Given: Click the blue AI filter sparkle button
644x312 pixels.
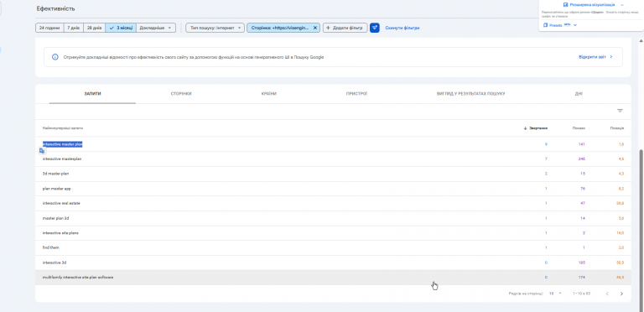Looking at the screenshot, I should 374,28.
